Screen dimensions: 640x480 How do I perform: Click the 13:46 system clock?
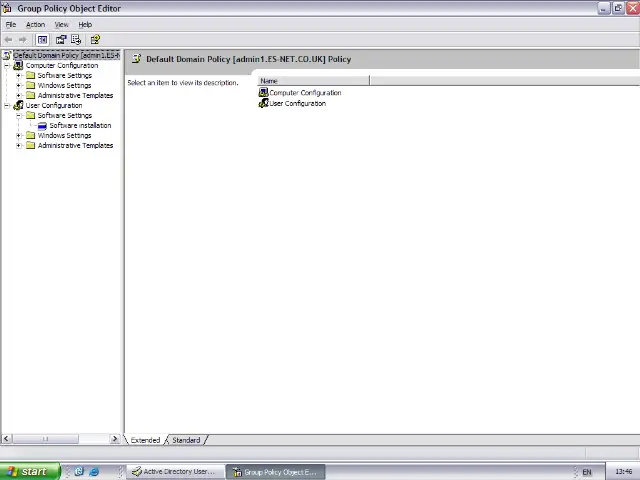tap(623, 471)
